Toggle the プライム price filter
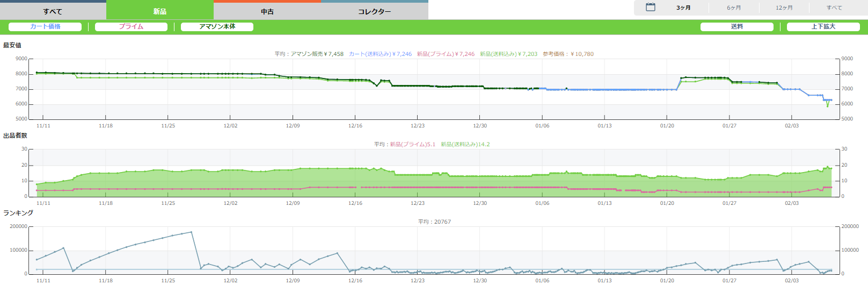Screen dimensions: 868x285 pos(131,27)
